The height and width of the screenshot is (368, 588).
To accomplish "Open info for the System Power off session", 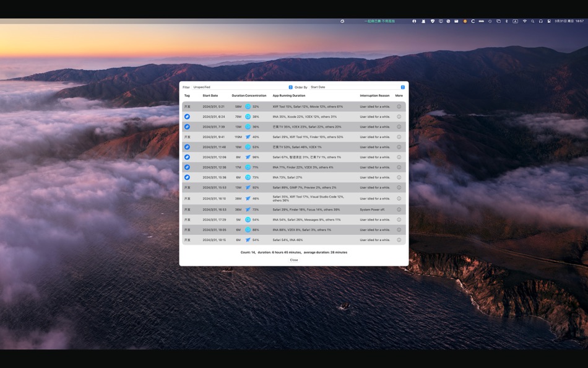I will pos(399,209).
